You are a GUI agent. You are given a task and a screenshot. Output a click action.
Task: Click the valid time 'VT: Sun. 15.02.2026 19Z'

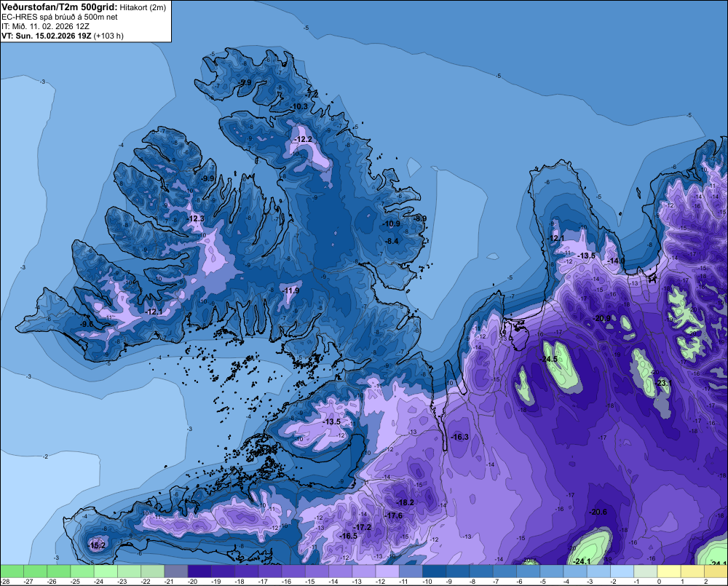(x=47, y=36)
